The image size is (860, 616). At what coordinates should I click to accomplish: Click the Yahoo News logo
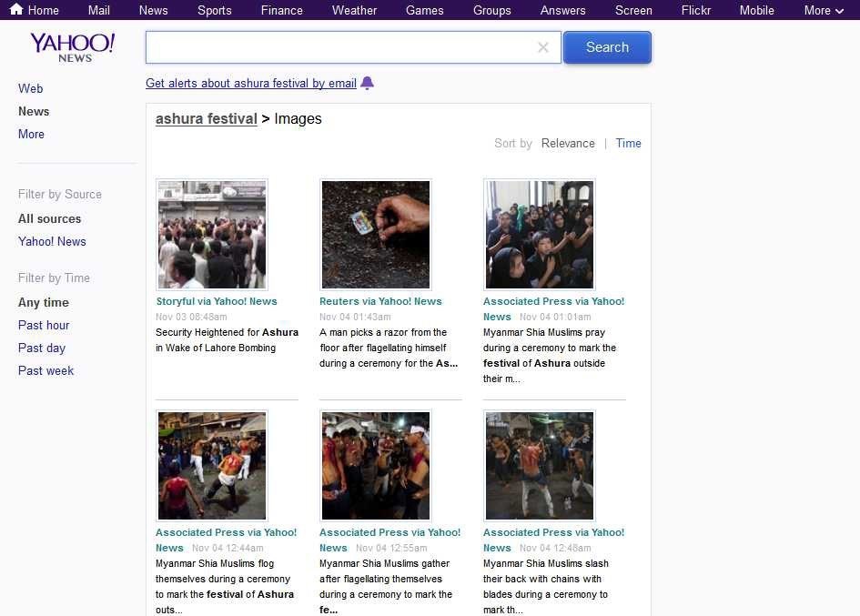click(73, 47)
